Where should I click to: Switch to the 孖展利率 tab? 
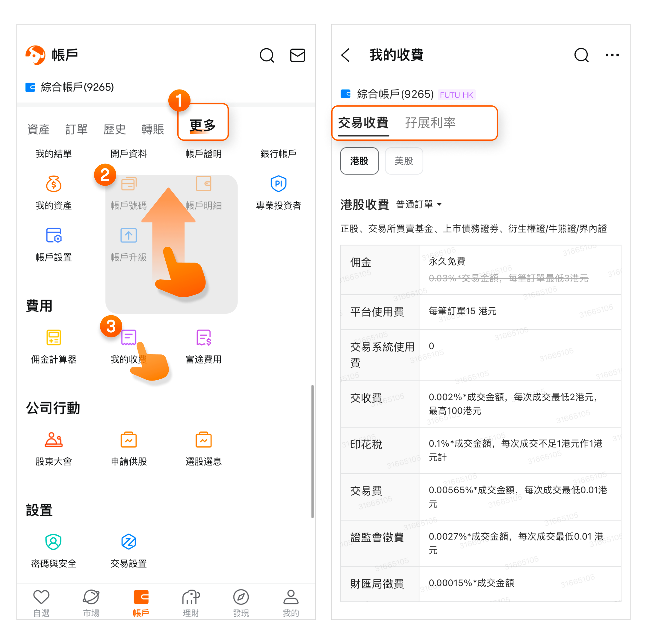point(430,122)
